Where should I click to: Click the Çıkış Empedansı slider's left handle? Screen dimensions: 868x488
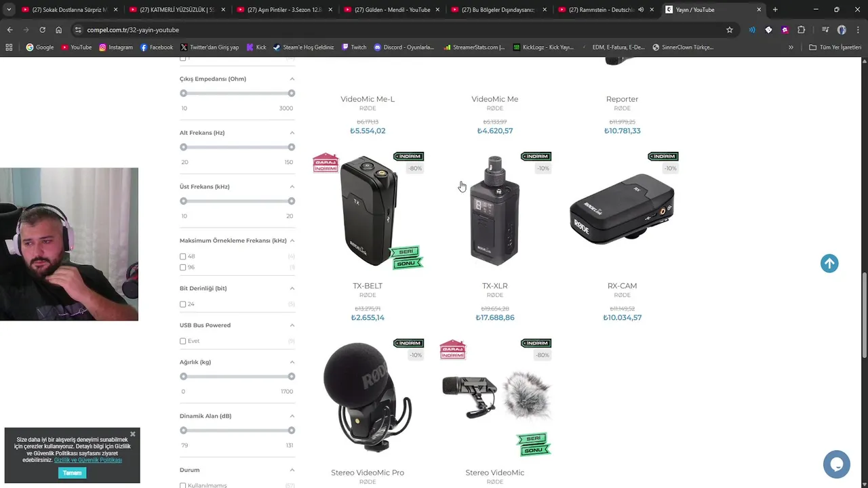click(183, 93)
